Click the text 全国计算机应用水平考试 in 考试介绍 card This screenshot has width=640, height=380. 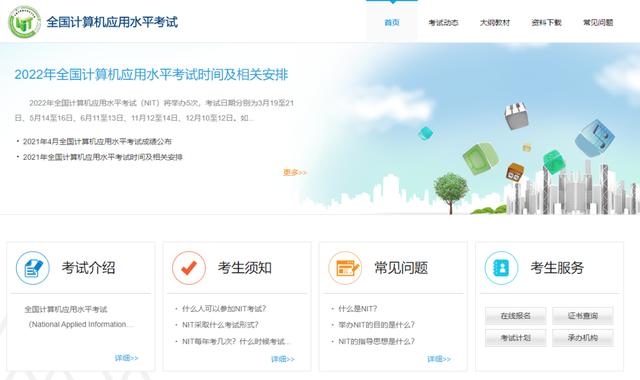click(66, 309)
